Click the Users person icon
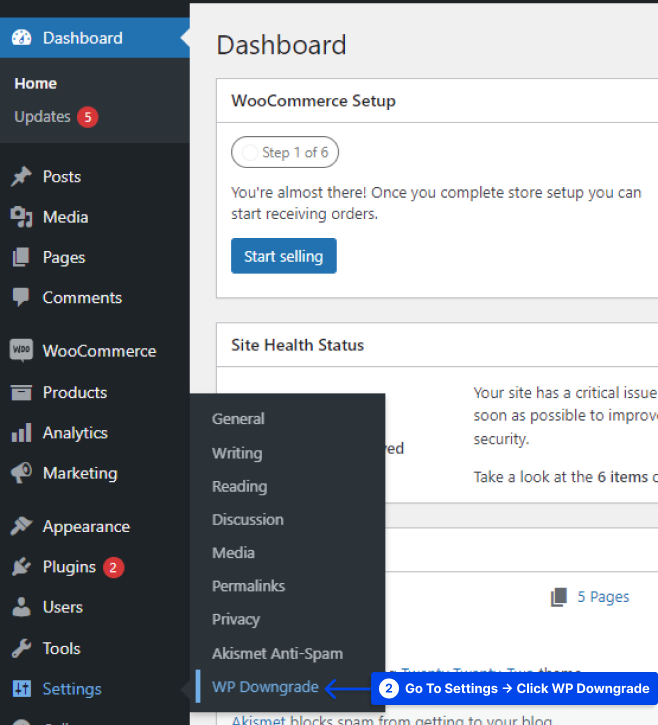 (21, 607)
